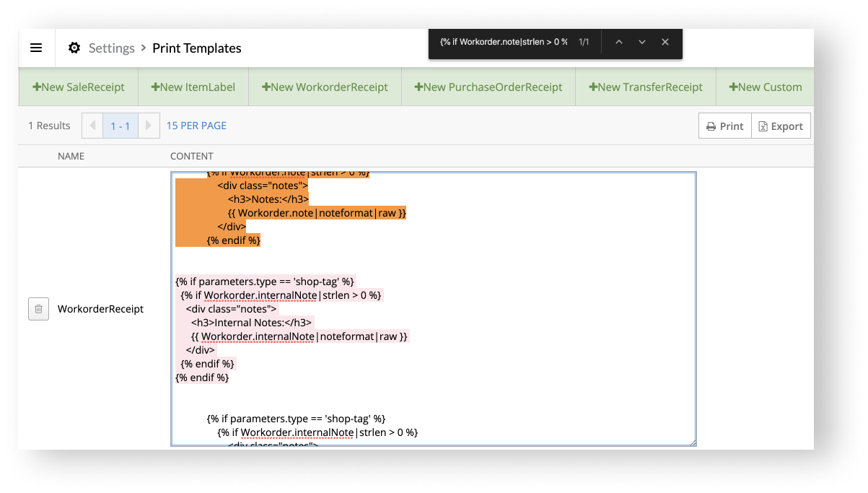868x493 pixels.
Task: Click highlighted Workorder.note|noteformat|raw line
Action: 317,213
